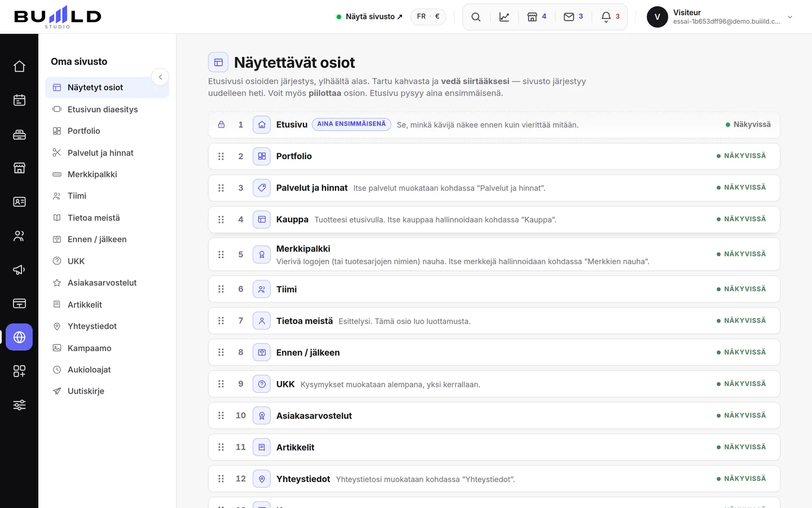Select Etusivun diaesitys in the side menu
Screen dimensions: 812x508
[107, 110]
